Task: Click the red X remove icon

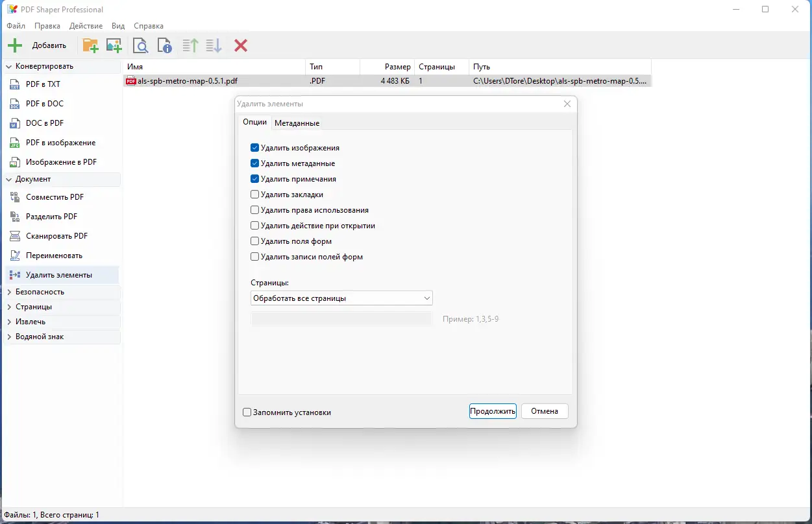Action: coord(241,45)
